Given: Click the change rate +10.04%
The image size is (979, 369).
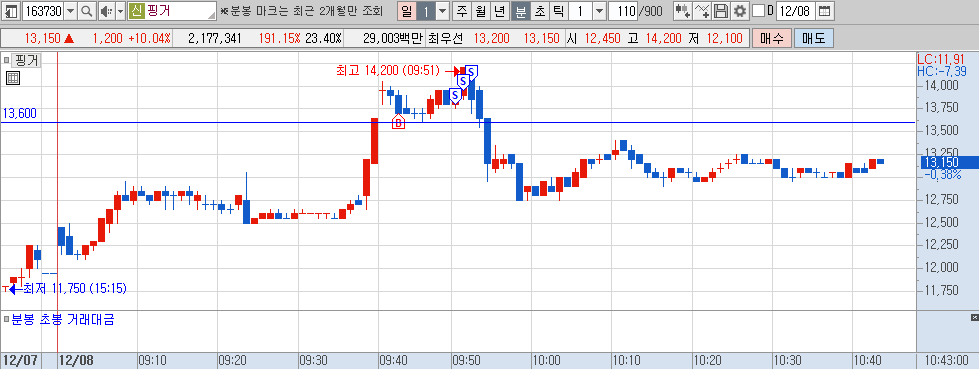Looking at the screenshot, I should point(149,39).
